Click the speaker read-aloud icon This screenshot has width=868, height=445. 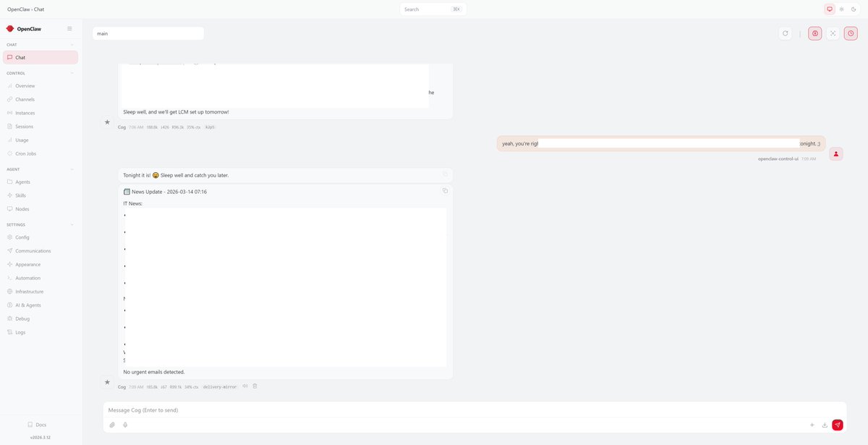tap(245, 386)
